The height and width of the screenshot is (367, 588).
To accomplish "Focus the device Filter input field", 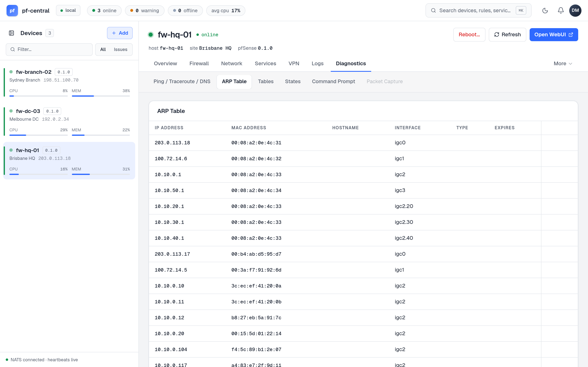I will click(x=49, y=49).
